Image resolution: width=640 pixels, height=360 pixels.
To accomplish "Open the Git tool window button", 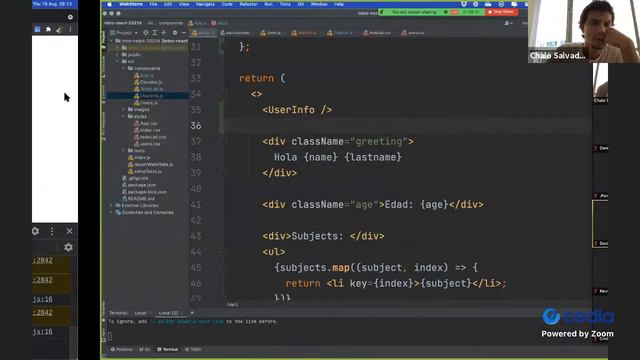I will coord(145,349).
